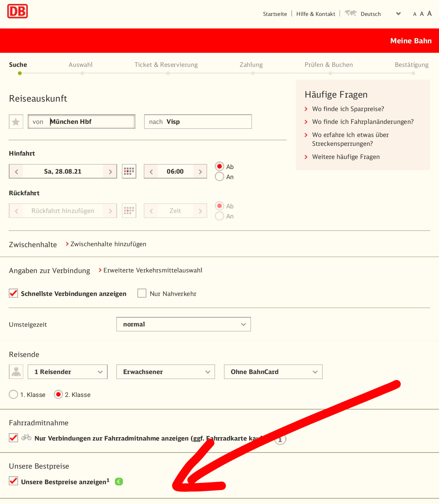Open the Umsteigezeit dropdown
This screenshot has height=504, width=439.
[184, 324]
